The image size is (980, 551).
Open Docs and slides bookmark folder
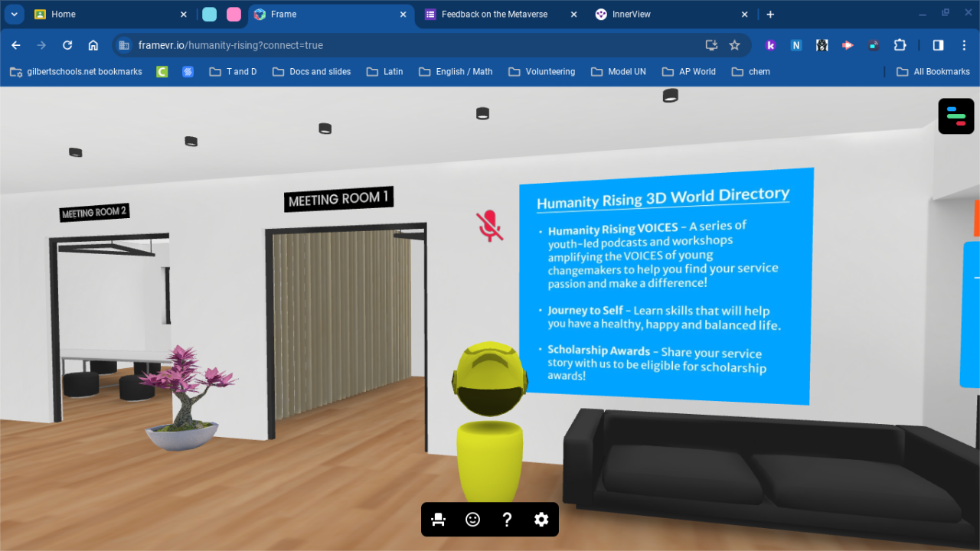coord(311,72)
